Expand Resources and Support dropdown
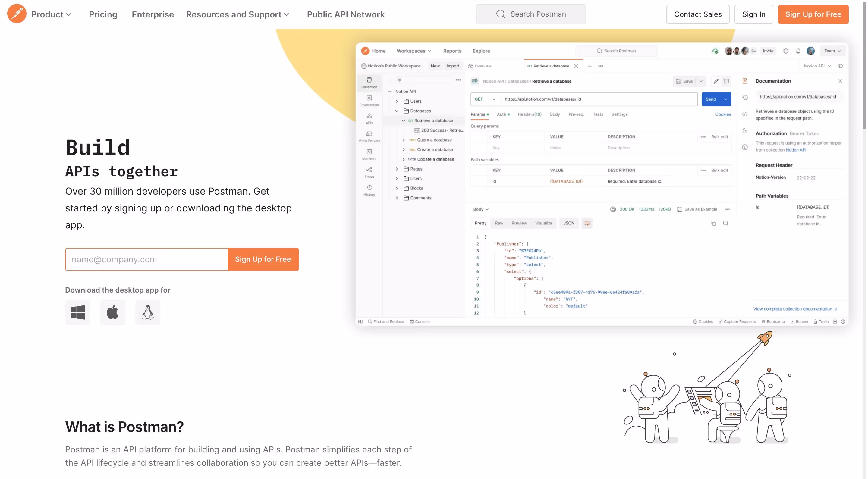The height and width of the screenshot is (479, 868). click(237, 14)
